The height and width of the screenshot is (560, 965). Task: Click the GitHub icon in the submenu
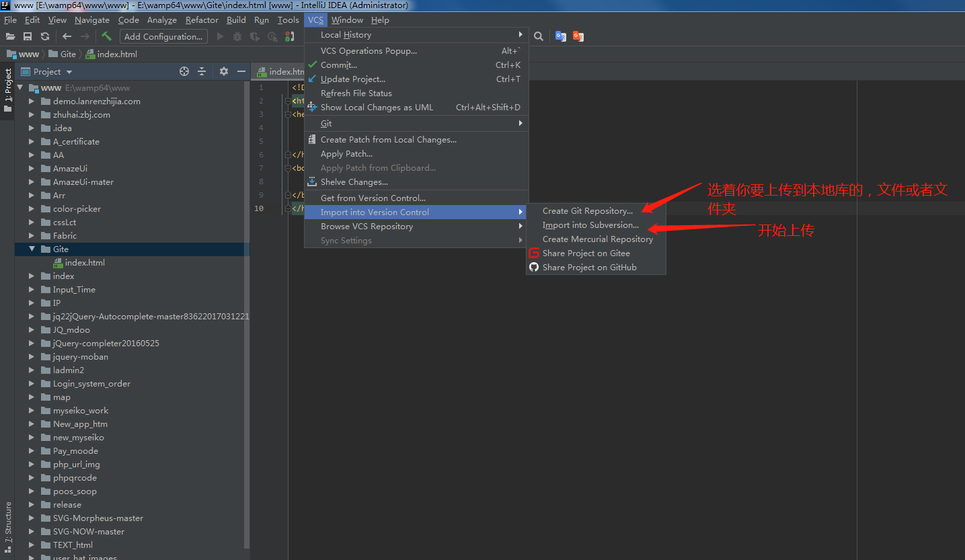pyautogui.click(x=534, y=267)
